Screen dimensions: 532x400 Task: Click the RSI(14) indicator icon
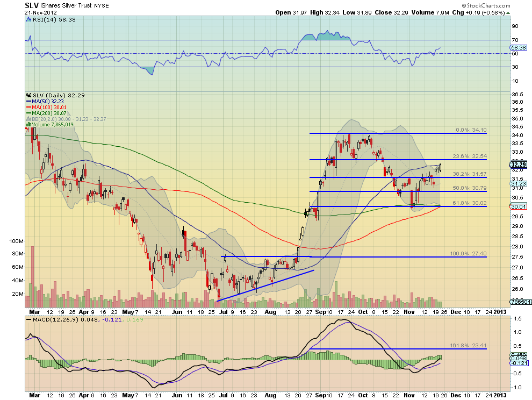click(28, 20)
